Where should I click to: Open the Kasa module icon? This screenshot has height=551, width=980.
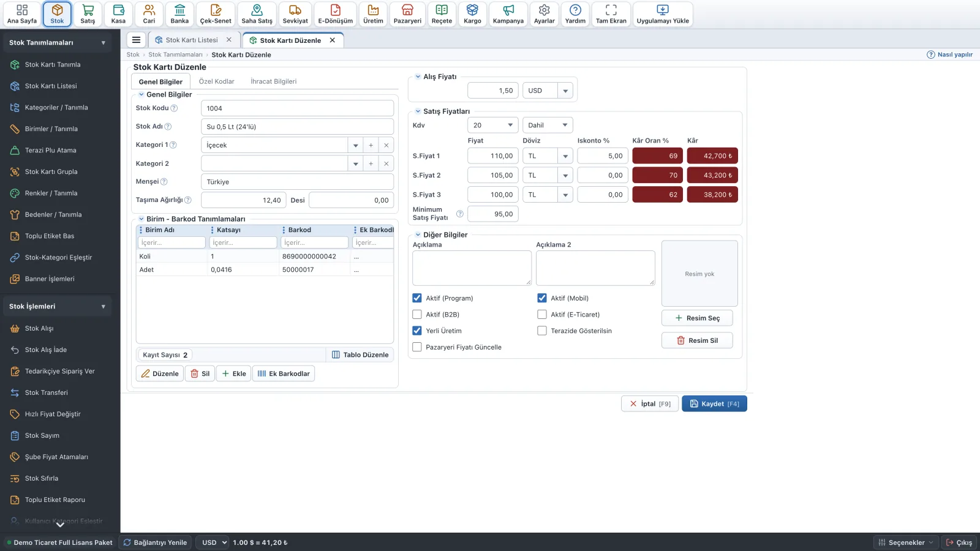coord(118,14)
